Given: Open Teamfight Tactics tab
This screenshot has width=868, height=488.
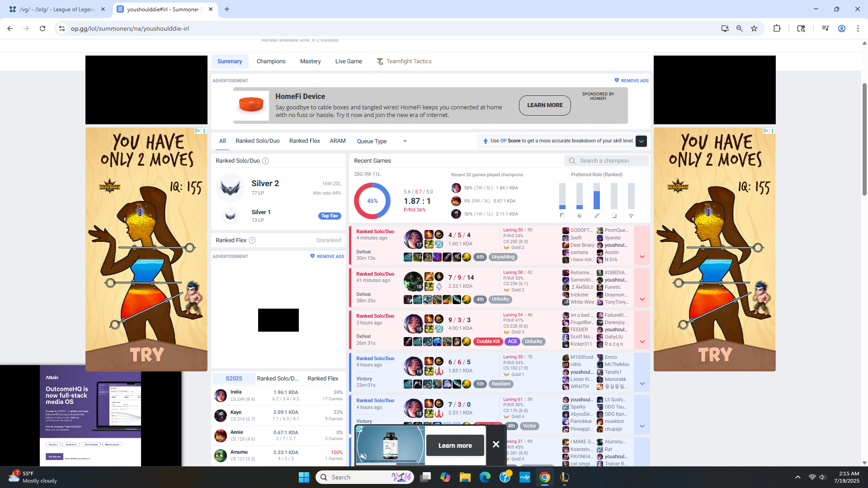Looking at the screenshot, I should point(404,61).
